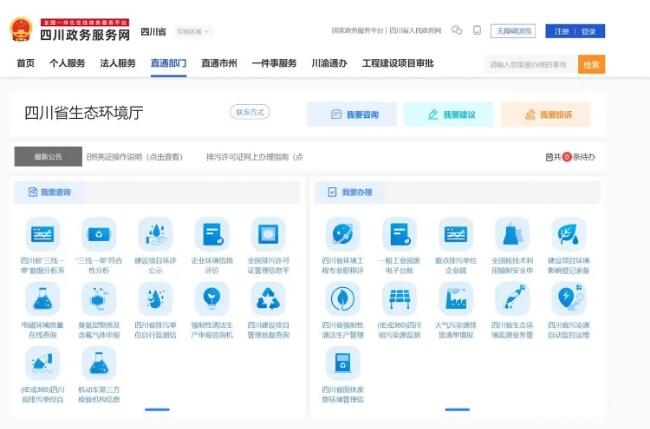
Task: Click the pager indicator under 我要办理
Action: 457,410
